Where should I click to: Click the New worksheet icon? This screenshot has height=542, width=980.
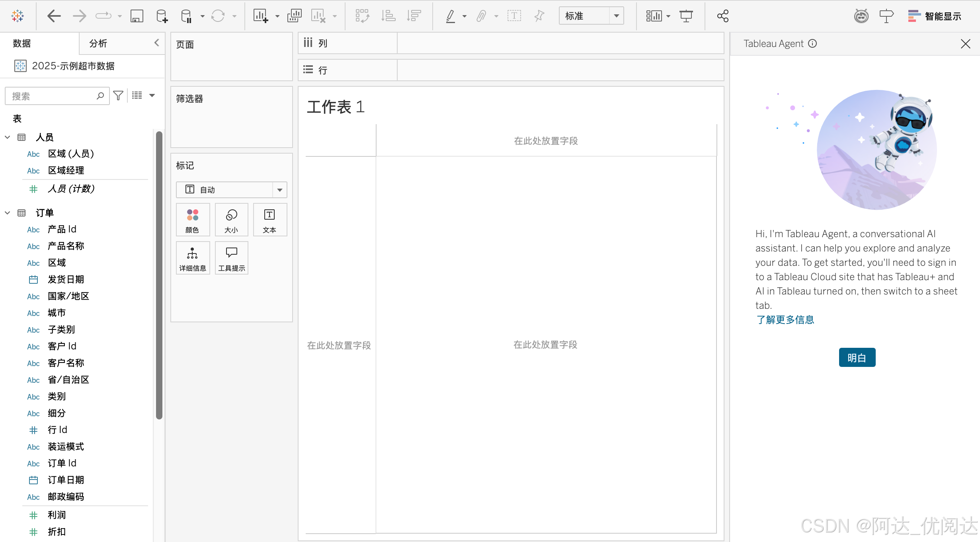click(260, 16)
